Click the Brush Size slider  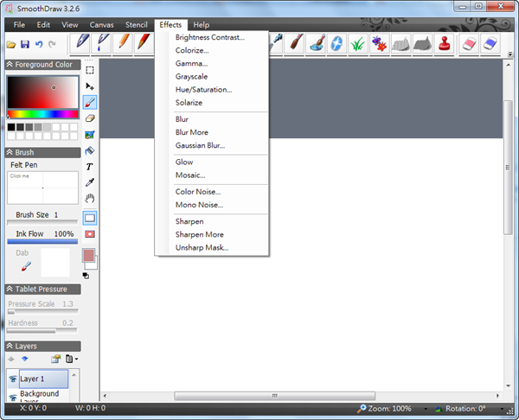coord(42,222)
